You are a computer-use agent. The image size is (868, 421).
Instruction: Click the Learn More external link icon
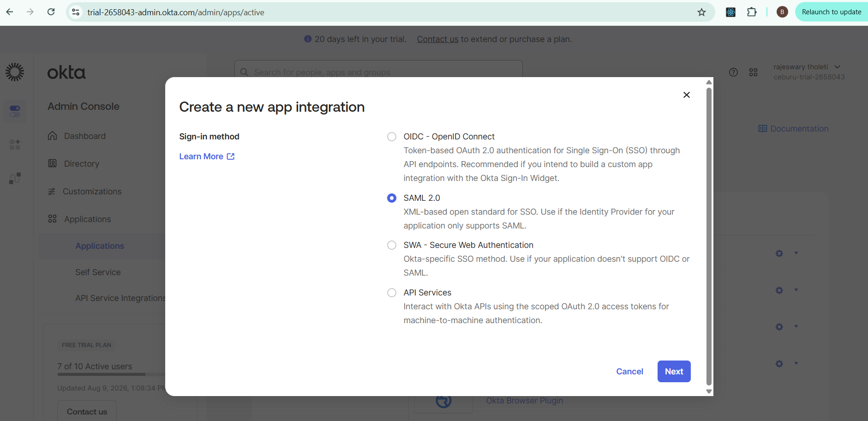click(231, 156)
